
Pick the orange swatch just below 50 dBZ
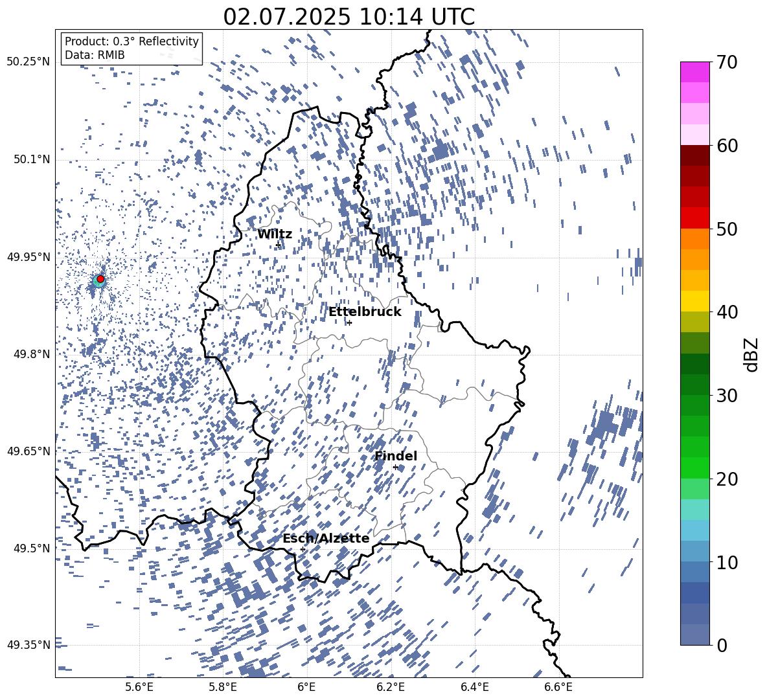695,239
